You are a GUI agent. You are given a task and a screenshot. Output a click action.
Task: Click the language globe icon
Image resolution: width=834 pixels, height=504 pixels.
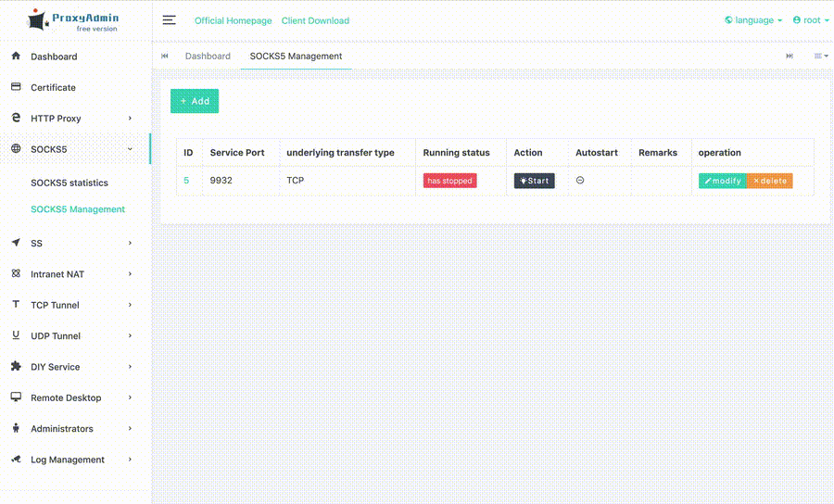click(728, 20)
